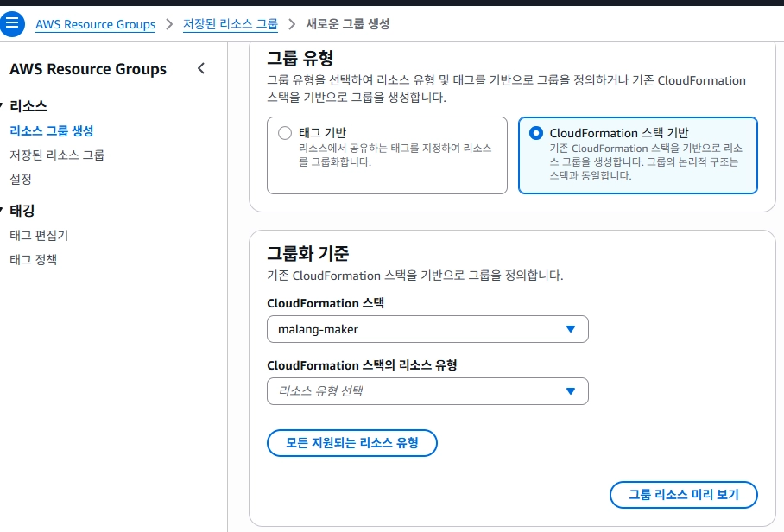Click the CloudFormation 스택의 리소스 유형 label

click(x=362, y=365)
